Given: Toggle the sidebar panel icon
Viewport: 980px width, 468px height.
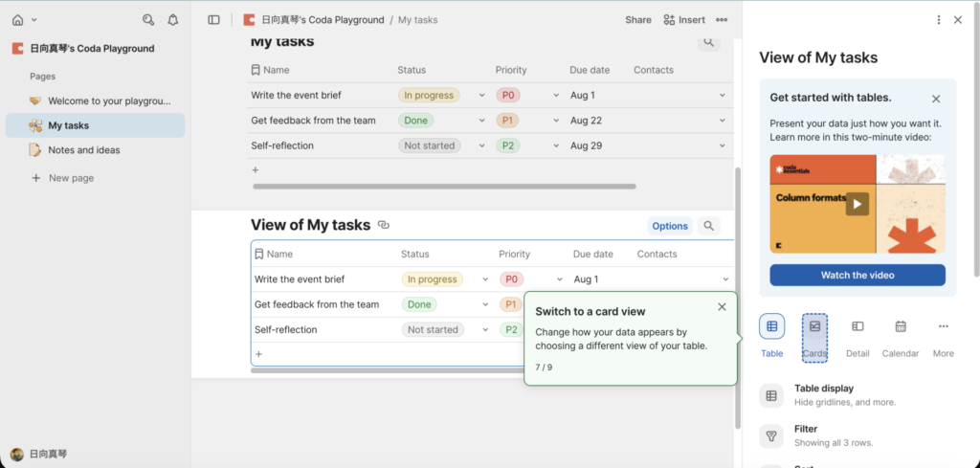Looking at the screenshot, I should pos(213,19).
